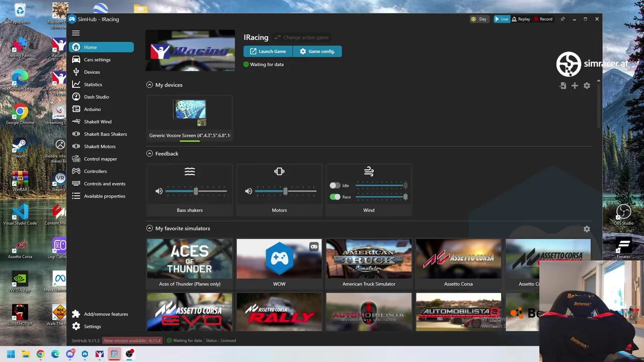This screenshot has height=362, width=644.
Task: Open File Explorer from taskbar
Action: click(26, 354)
